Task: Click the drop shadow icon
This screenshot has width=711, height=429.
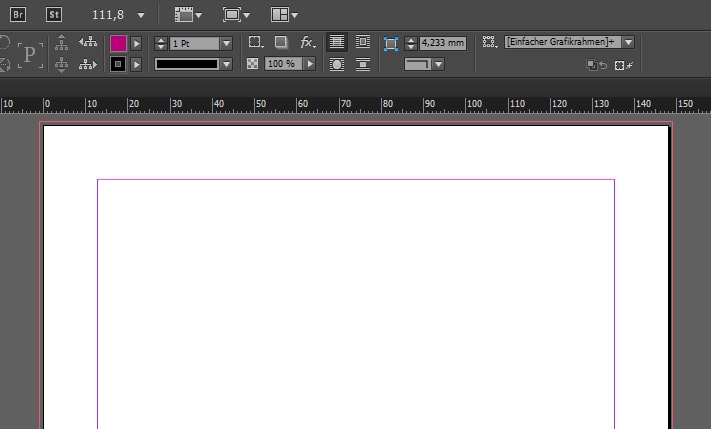Action: (281, 43)
